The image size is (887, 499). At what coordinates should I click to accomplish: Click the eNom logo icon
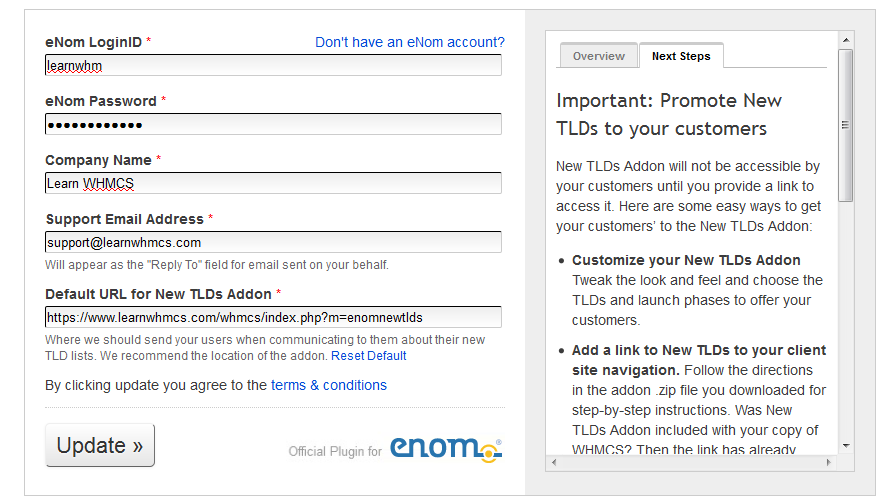[x=446, y=449]
